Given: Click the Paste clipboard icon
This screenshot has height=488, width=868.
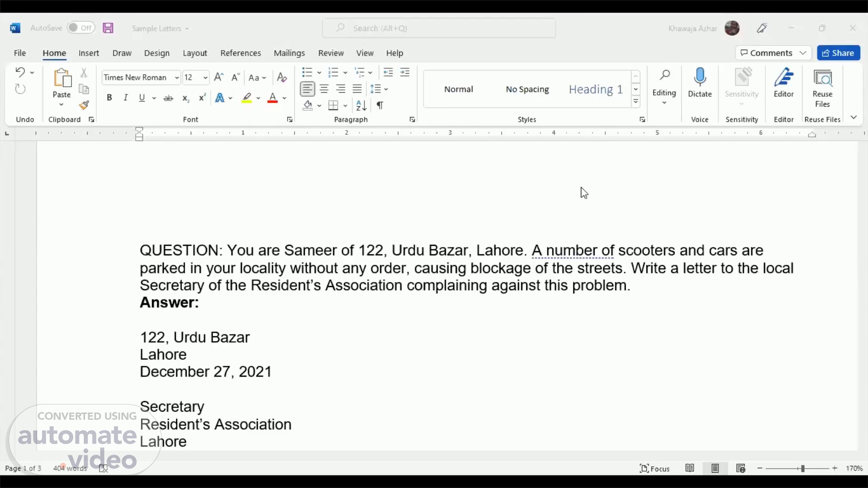Looking at the screenshot, I should [x=62, y=78].
